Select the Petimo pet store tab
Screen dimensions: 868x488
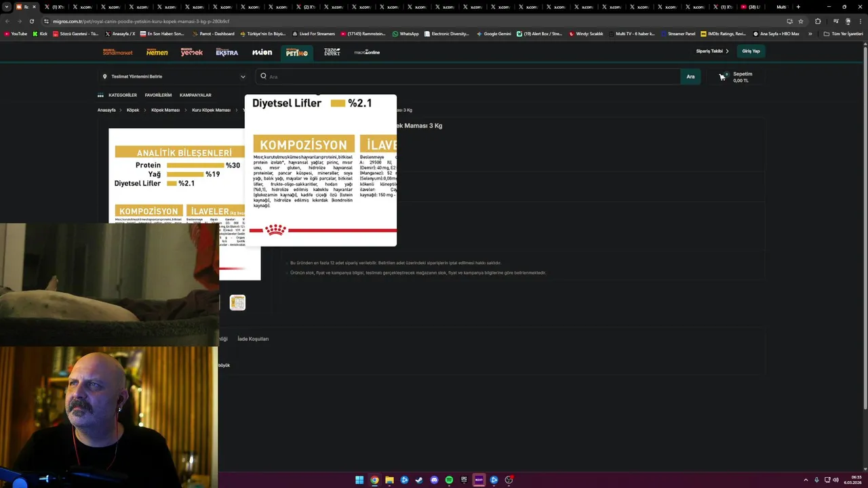[296, 52]
